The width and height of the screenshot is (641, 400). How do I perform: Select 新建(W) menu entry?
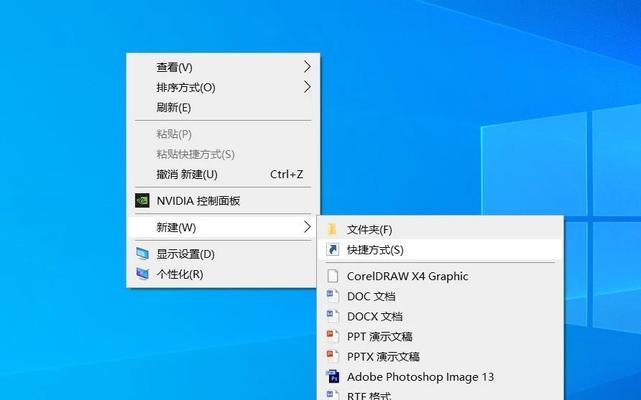(x=223, y=227)
